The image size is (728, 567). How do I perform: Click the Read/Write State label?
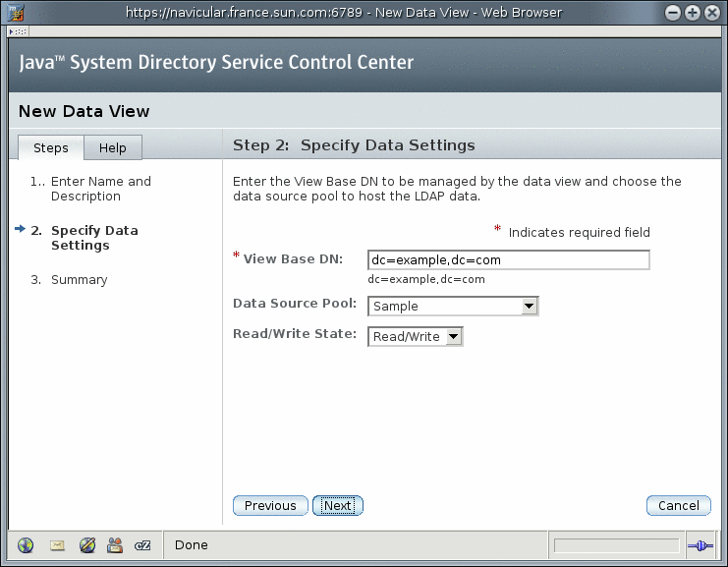tap(295, 333)
